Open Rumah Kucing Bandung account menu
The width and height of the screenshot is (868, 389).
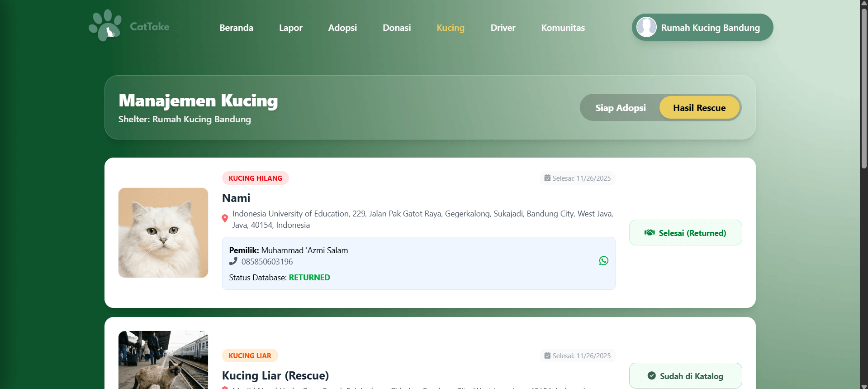pos(702,28)
